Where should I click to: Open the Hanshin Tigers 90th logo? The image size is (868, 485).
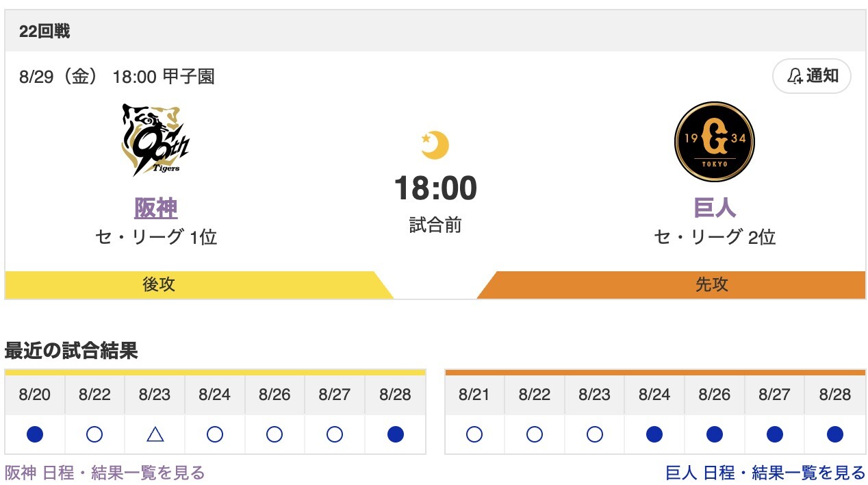click(155, 140)
